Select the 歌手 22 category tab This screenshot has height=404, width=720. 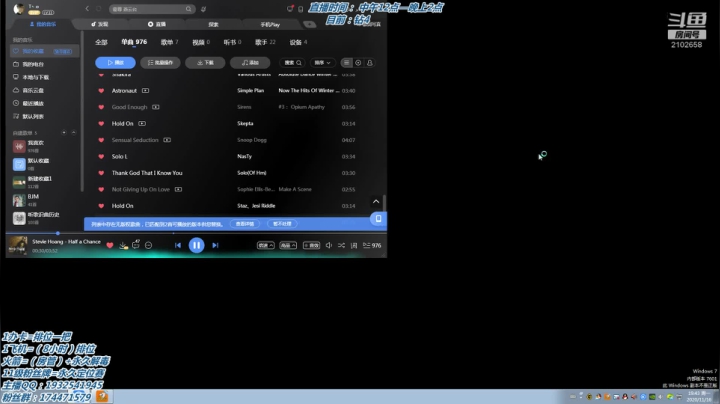point(265,42)
